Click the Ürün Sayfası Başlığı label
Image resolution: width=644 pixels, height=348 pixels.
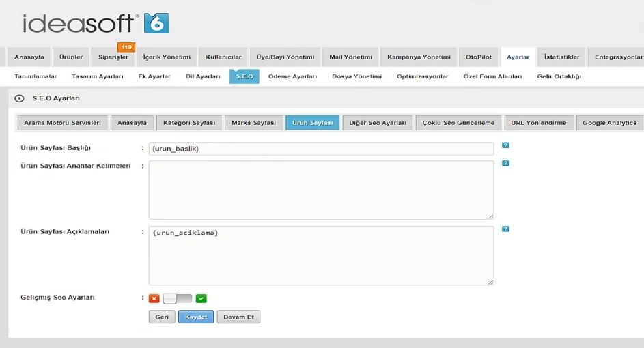tap(56, 148)
